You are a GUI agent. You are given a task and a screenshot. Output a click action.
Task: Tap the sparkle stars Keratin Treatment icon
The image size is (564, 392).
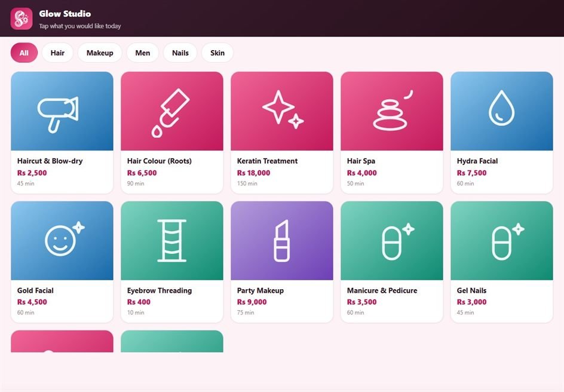pos(283,110)
